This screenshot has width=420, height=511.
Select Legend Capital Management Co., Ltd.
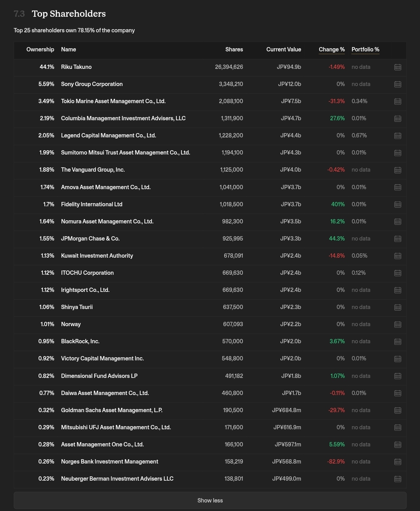click(109, 135)
